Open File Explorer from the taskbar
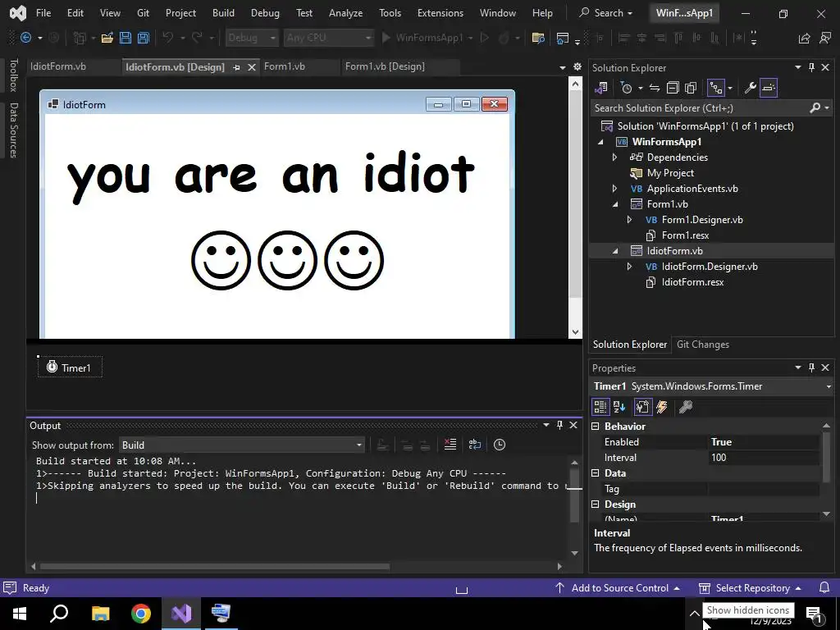This screenshot has width=840, height=630. click(101, 614)
